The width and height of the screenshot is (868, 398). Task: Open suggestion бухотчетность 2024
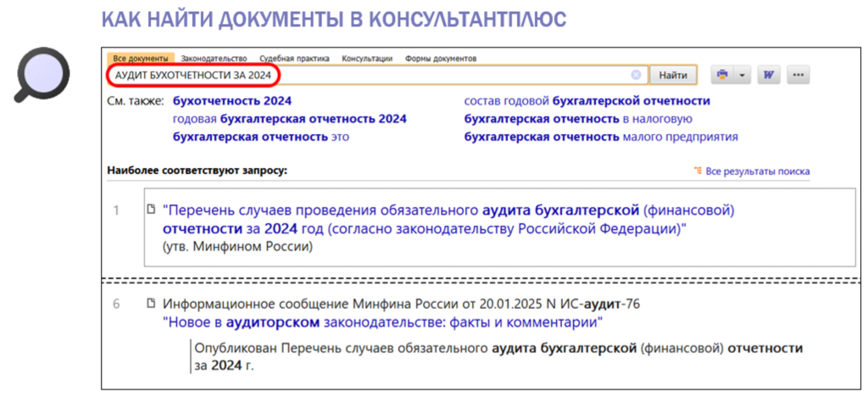point(232,102)
